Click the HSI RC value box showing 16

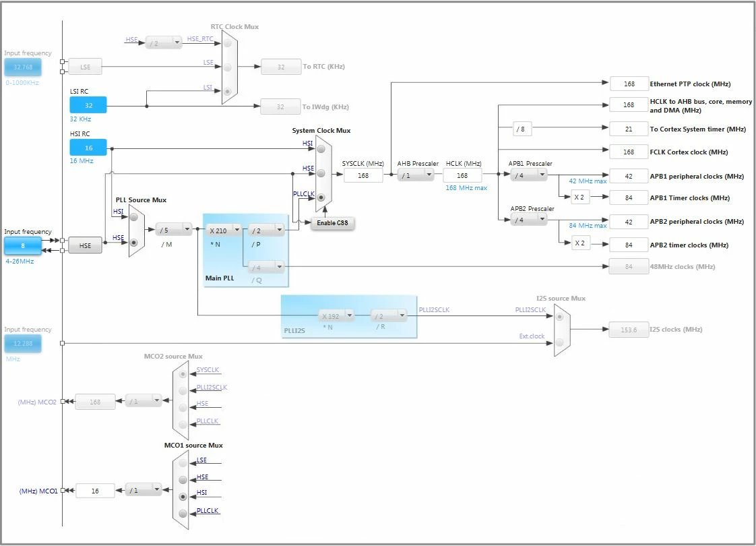click(88, 148)
